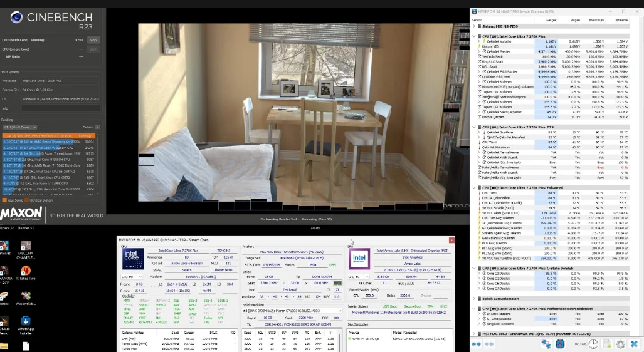
Task: Click the blue X close-sensors icon in toolbar
Action: 635,344
